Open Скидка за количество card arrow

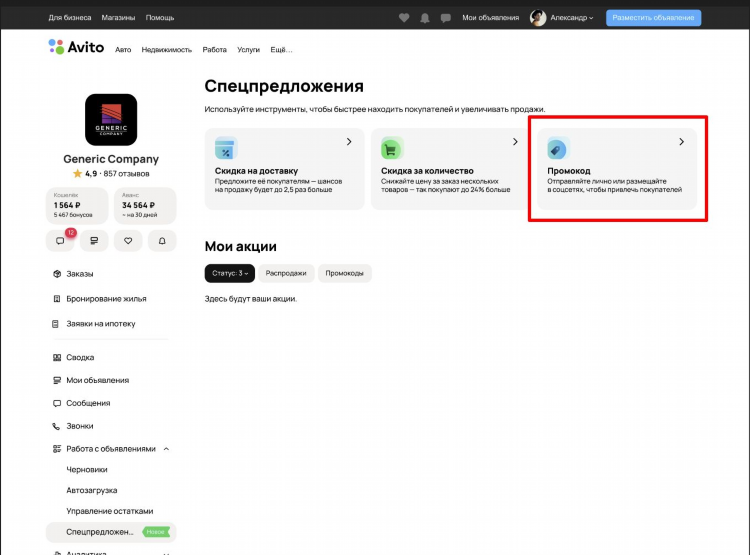(515, 142)
